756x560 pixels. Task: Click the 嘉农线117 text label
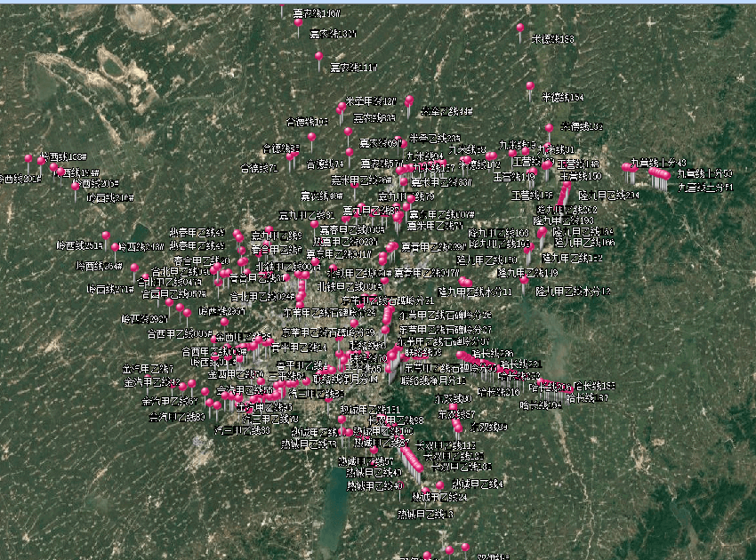coord(353,68)
